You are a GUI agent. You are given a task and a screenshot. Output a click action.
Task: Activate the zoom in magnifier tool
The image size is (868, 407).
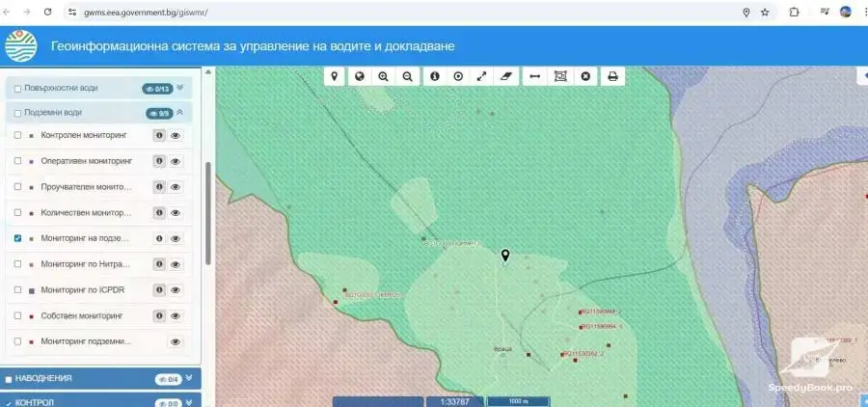pos(383,76)
